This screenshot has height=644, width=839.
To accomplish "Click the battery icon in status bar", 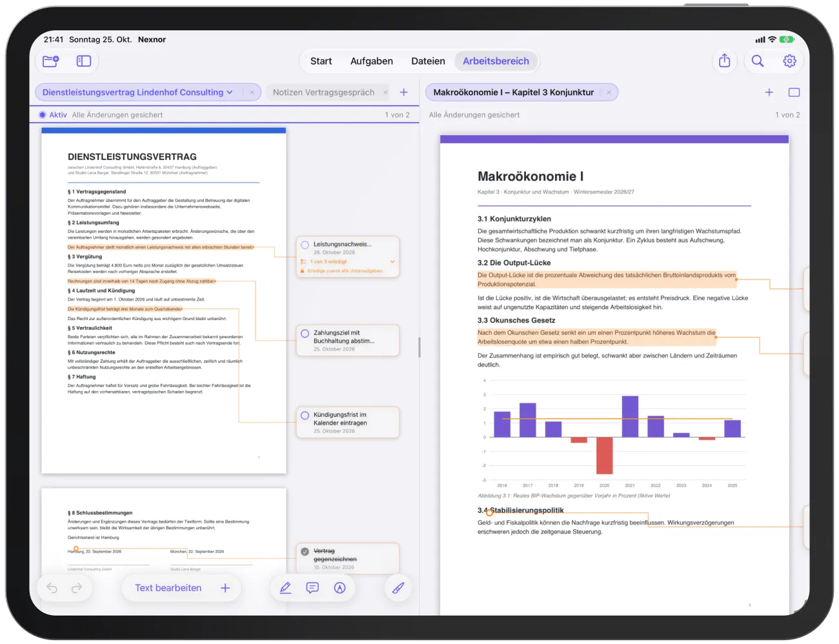I will (787, 39).
